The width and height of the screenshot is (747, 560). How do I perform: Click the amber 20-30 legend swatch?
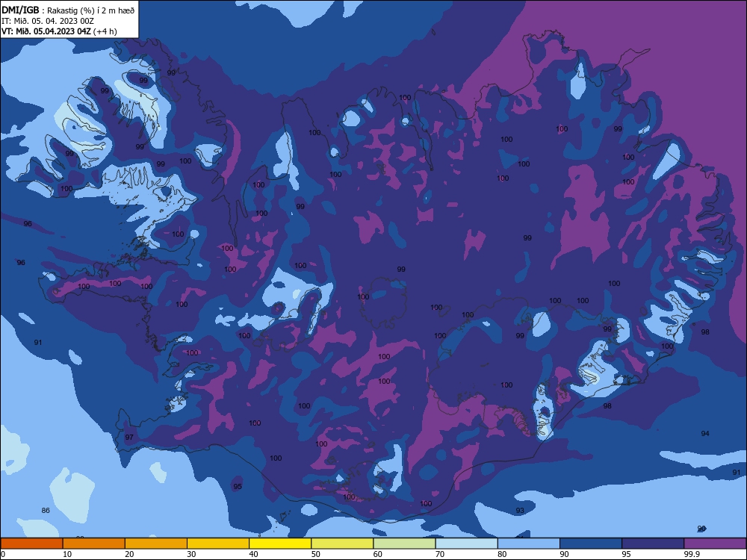click(156, 544)
